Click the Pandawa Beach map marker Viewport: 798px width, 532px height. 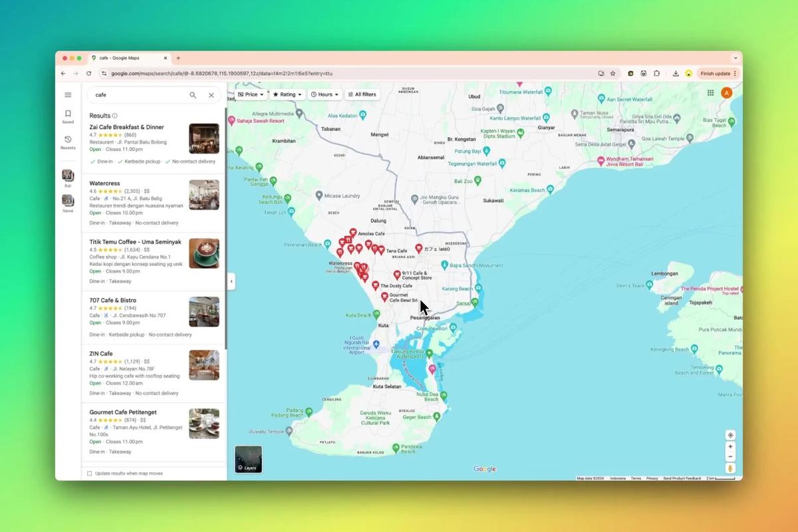(x=396, y=448)
